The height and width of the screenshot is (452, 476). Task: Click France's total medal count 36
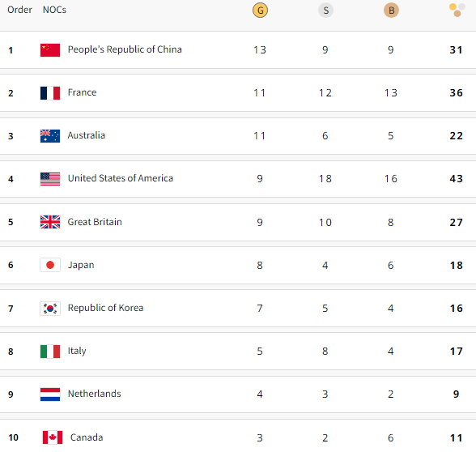pos(457,93)
